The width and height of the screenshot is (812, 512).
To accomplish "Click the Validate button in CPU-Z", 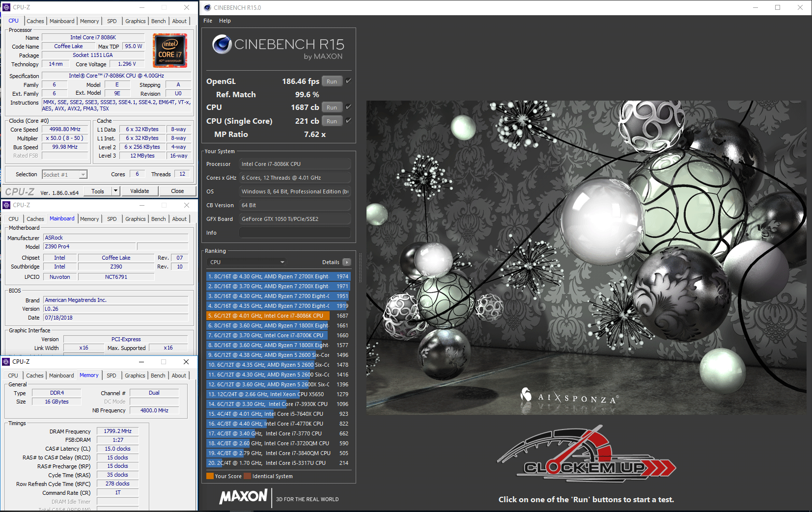I will (x=140, y=191).
